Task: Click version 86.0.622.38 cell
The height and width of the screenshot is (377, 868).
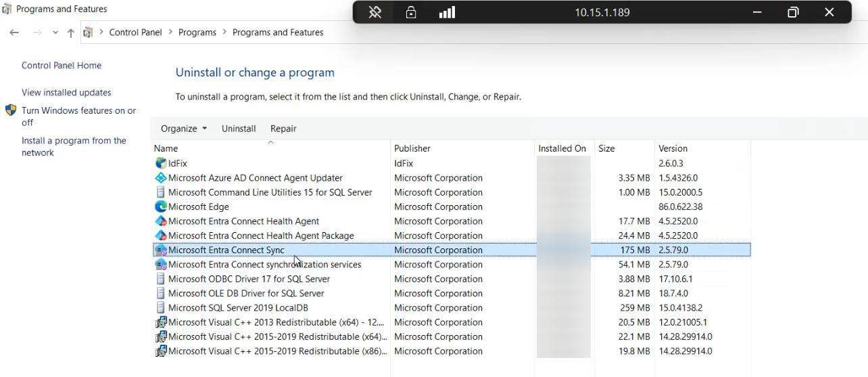Action: click(681, 206)
